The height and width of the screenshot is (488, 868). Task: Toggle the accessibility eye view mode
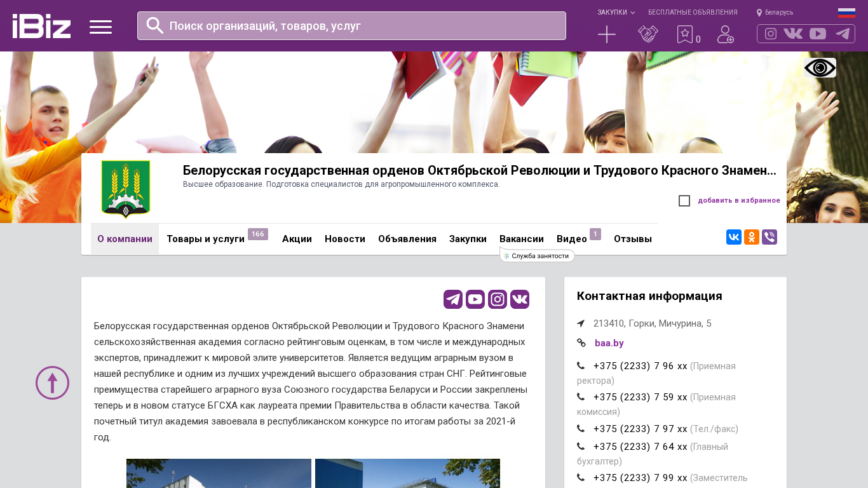coord(820,67)
